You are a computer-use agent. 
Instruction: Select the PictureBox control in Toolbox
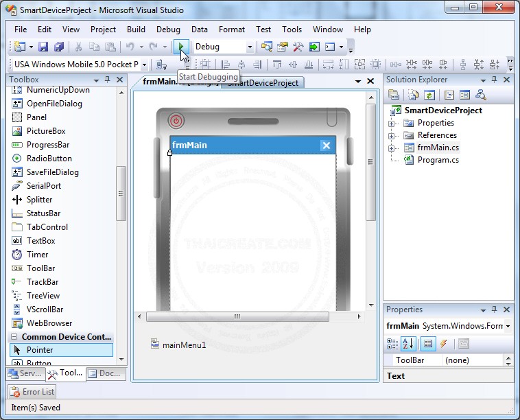(46, 131)
